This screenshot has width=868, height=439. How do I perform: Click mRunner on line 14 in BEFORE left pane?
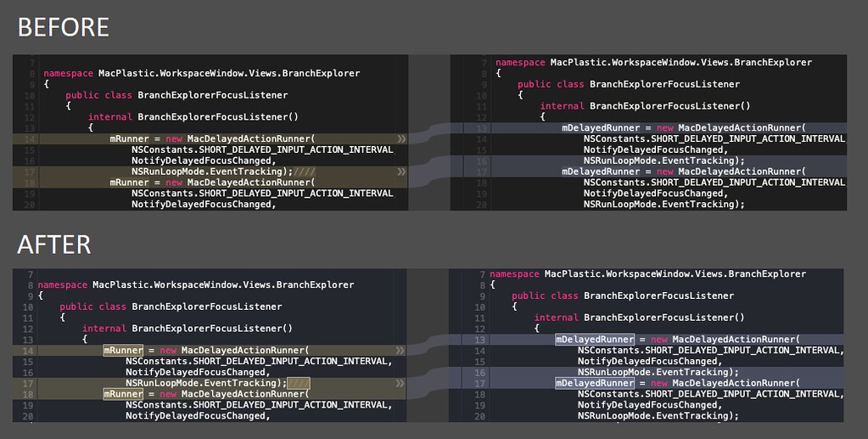pyautogui.click(x=129, y=138)
